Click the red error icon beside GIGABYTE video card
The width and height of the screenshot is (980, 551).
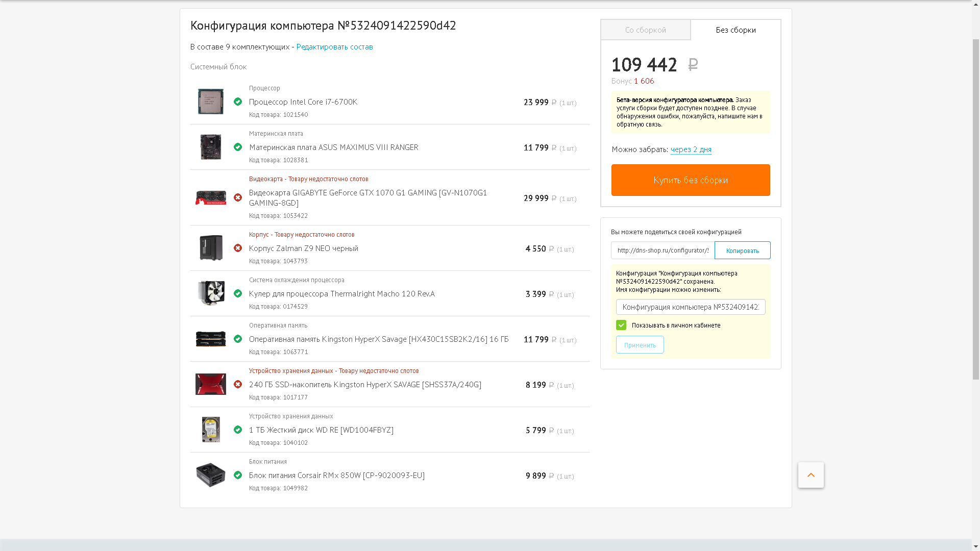coord(238,197)
